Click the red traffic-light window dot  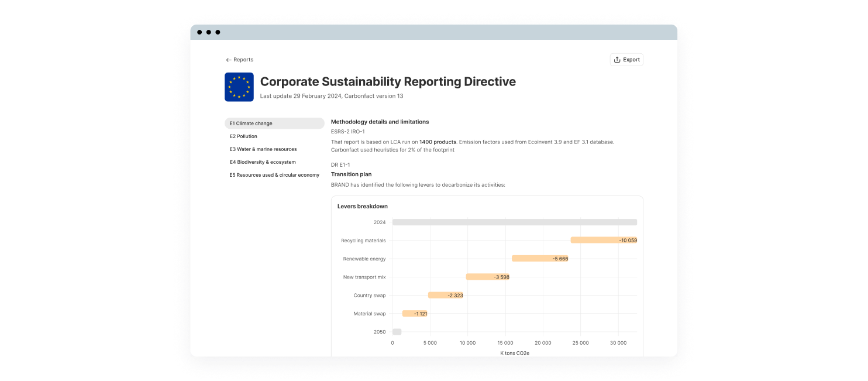tap(201, 33)
